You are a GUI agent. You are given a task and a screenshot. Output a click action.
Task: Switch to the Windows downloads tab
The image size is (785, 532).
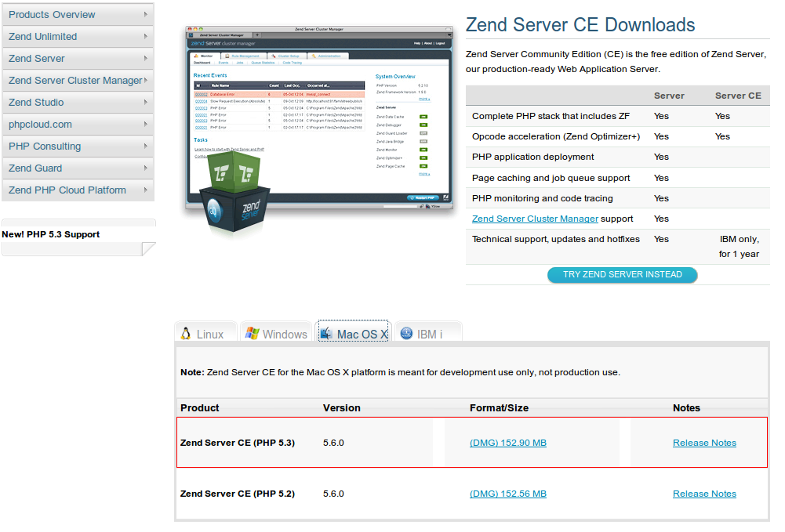click(275, 333)
